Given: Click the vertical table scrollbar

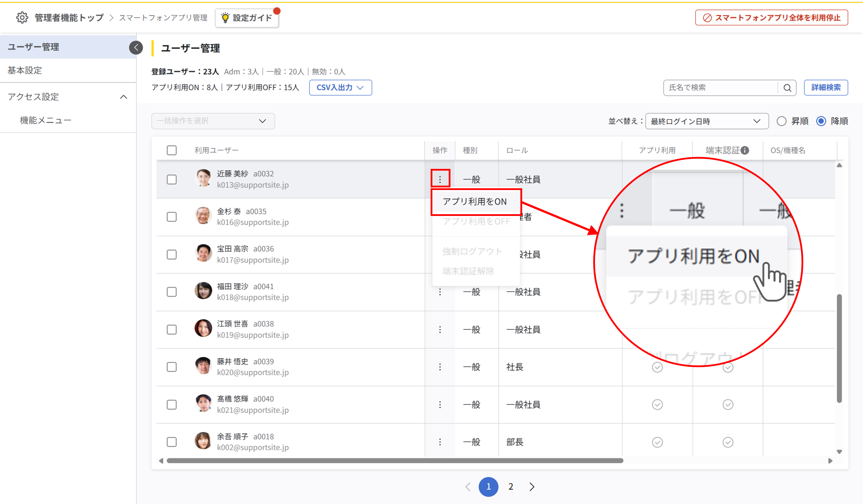Looking at the screenshot, I should [x=839, y=348].
